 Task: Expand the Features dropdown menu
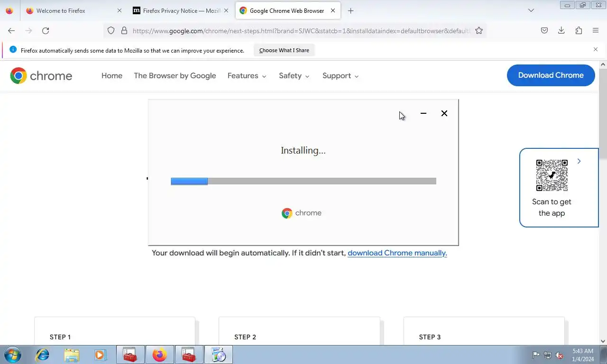[x=247, y=76]
